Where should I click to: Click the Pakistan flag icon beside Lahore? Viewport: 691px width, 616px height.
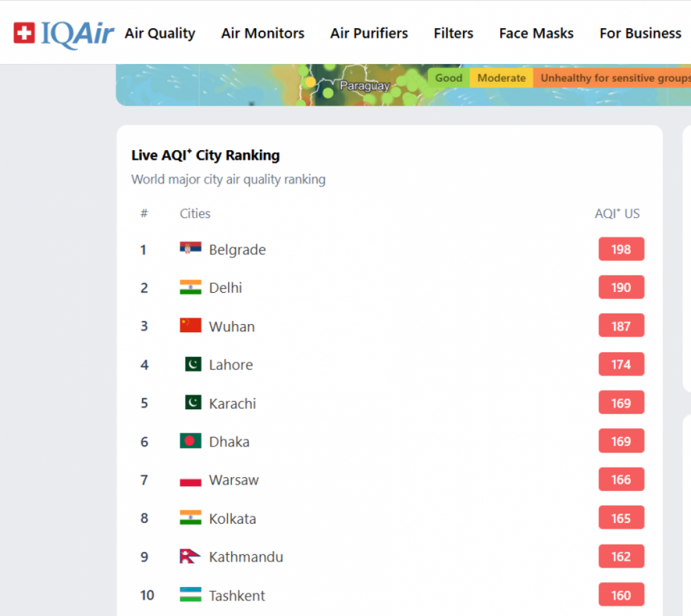(193, 364)
